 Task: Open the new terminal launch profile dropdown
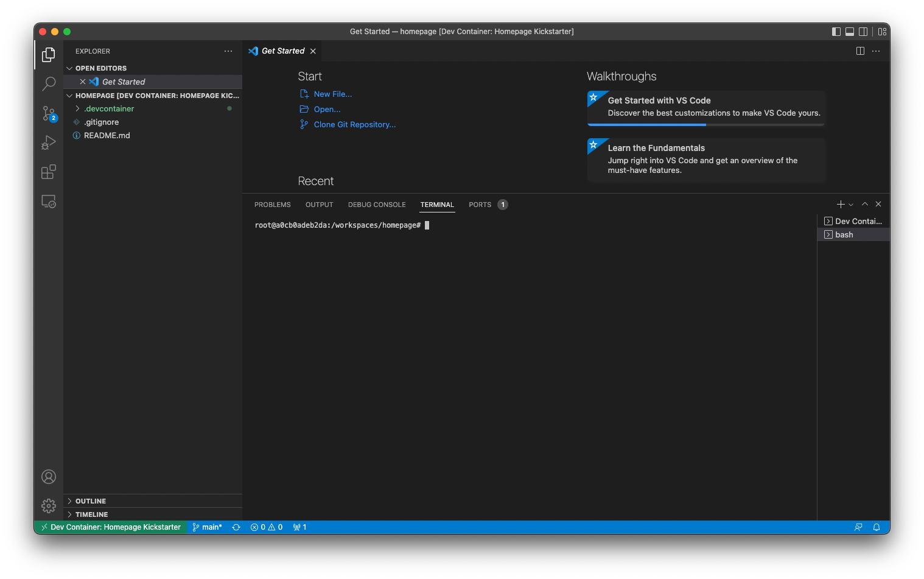(x=851, y=205)
